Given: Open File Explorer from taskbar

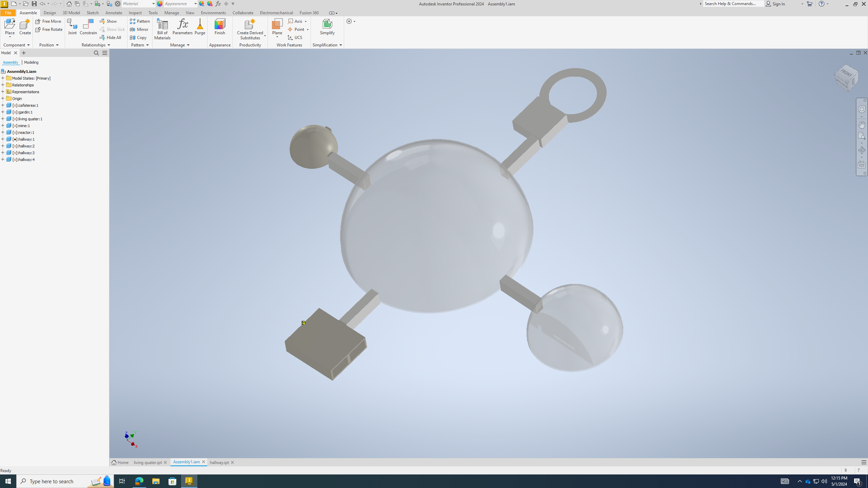Looking at the screenshot, I should point(156,481).
